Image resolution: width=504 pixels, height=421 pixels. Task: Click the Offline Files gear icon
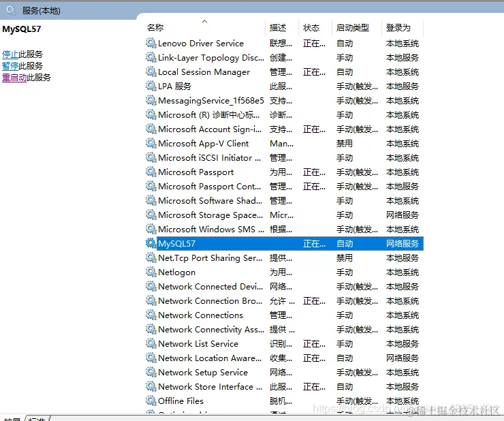pos(151,401)
